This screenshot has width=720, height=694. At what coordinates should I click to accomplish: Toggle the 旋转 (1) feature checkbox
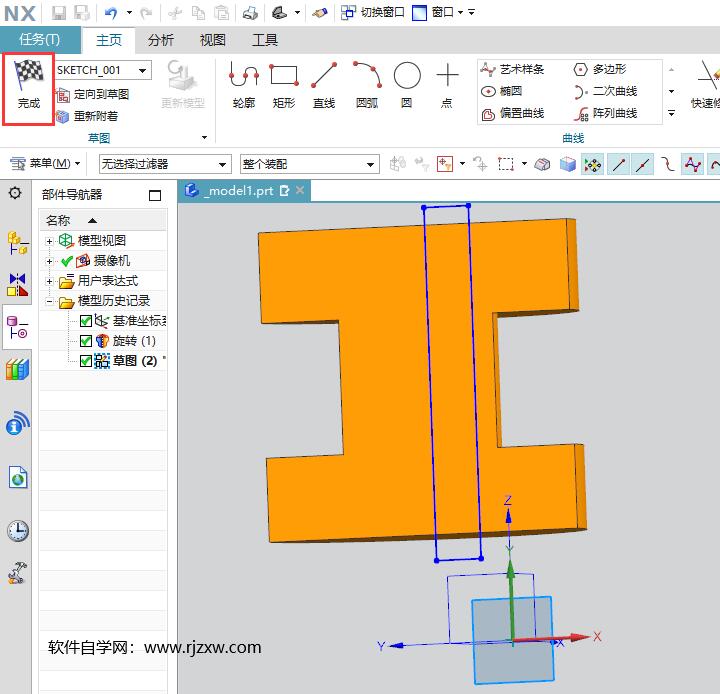coord(86,341)
